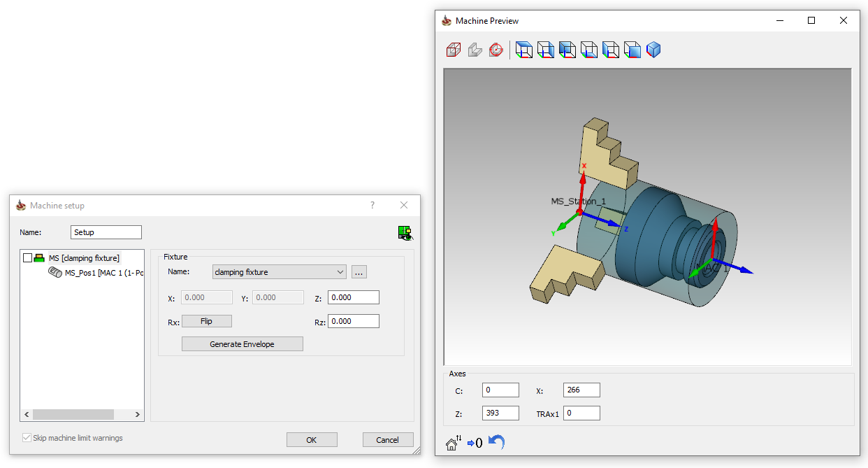Click the Z axis field showing 393
This screenshot has height=468, width=868.
[x=500, y=413]
